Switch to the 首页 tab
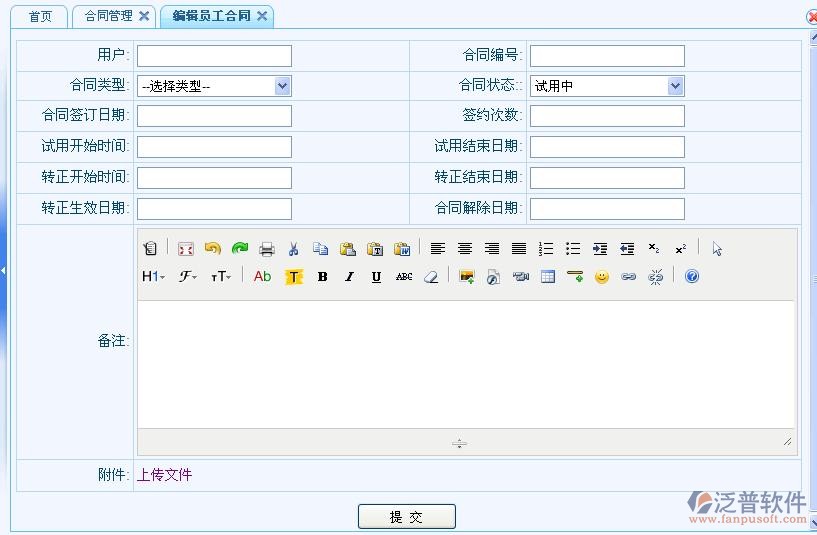This screenshot has height=535, width=817. pyautogui.click(x=40, y=16)
